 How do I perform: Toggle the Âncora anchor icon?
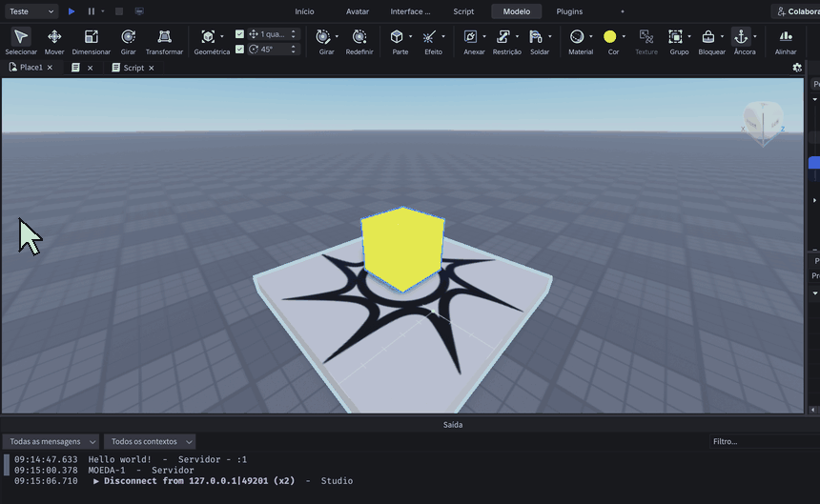click(741, 36)
